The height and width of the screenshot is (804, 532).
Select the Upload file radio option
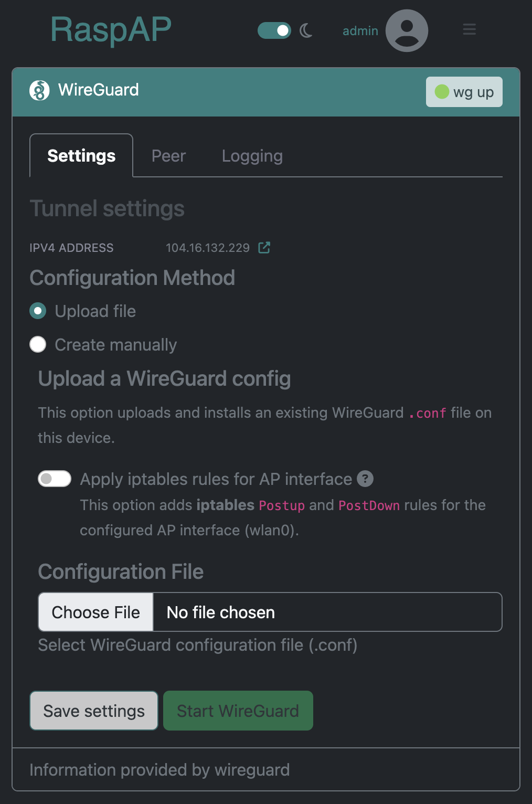point(38,311)
